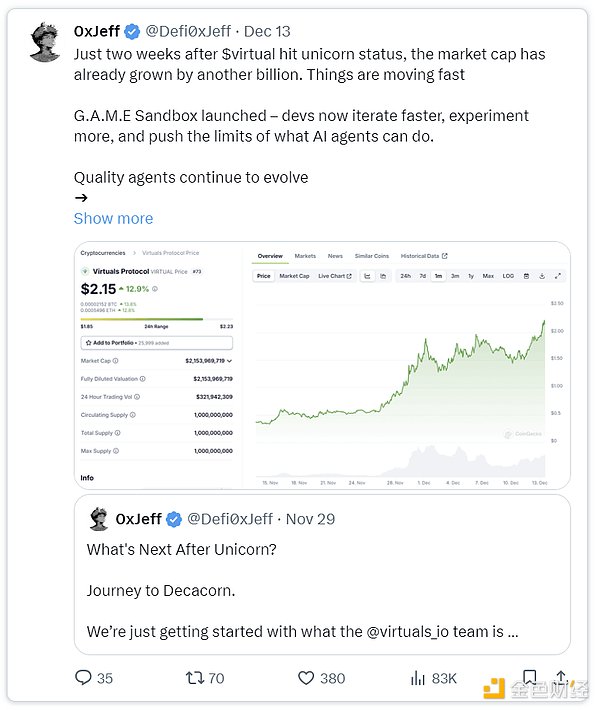The image size is (600, 710).
Task: Repost this tweet with retweet icon
Action: coord(196,678)
